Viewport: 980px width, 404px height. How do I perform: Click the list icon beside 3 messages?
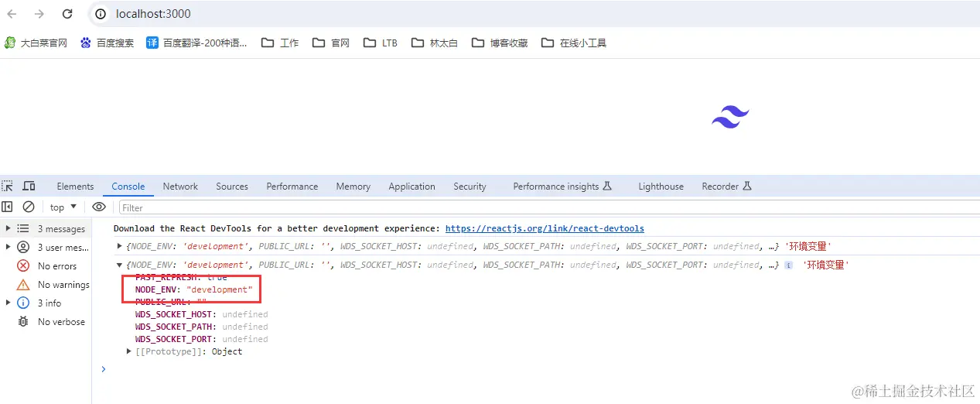(23, 228)
